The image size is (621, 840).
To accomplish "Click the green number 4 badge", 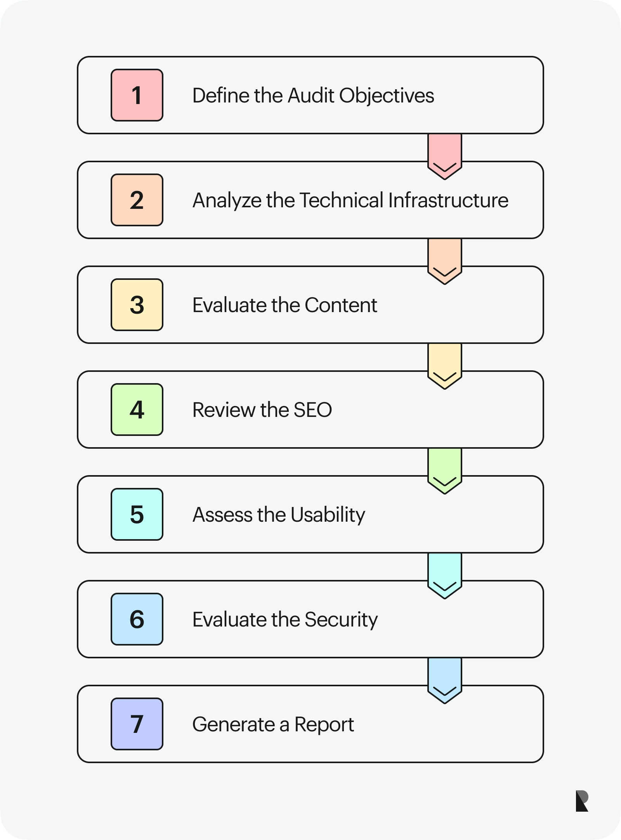I will pyautogui.click(x=137, y=410).
